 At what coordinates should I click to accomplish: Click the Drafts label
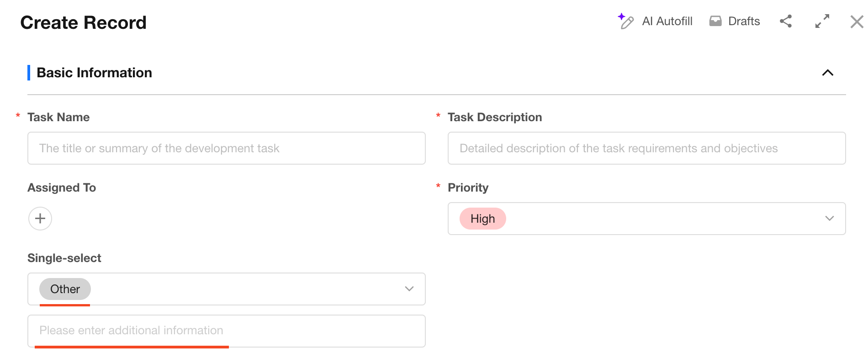point(744,21)
